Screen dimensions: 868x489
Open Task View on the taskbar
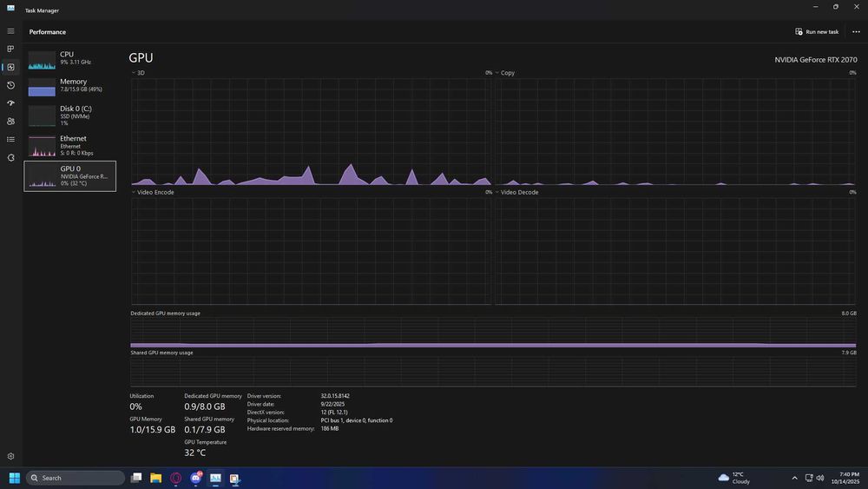coord(136,478)
